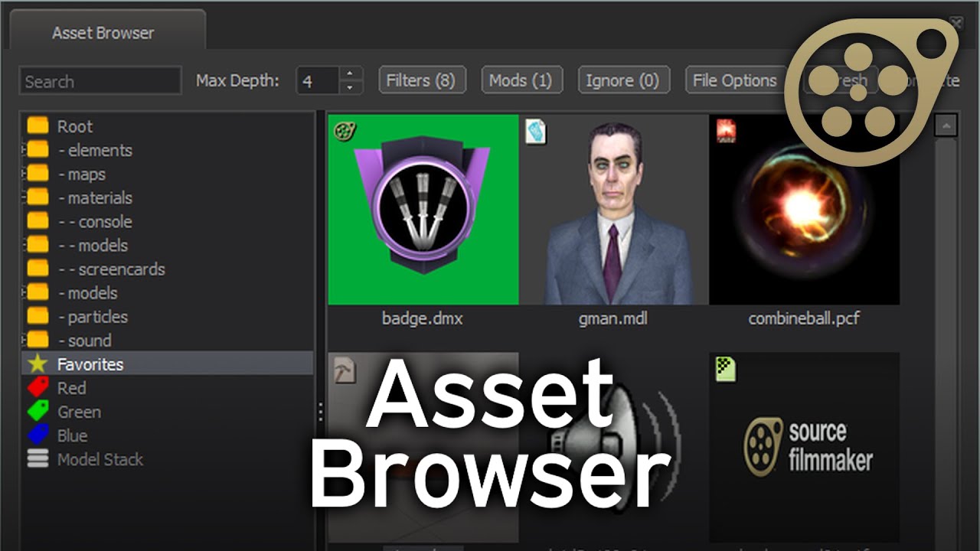This screenshot has height=551, width=980.
Task: Expand the maps folder
Action: (x=24, y=174)
